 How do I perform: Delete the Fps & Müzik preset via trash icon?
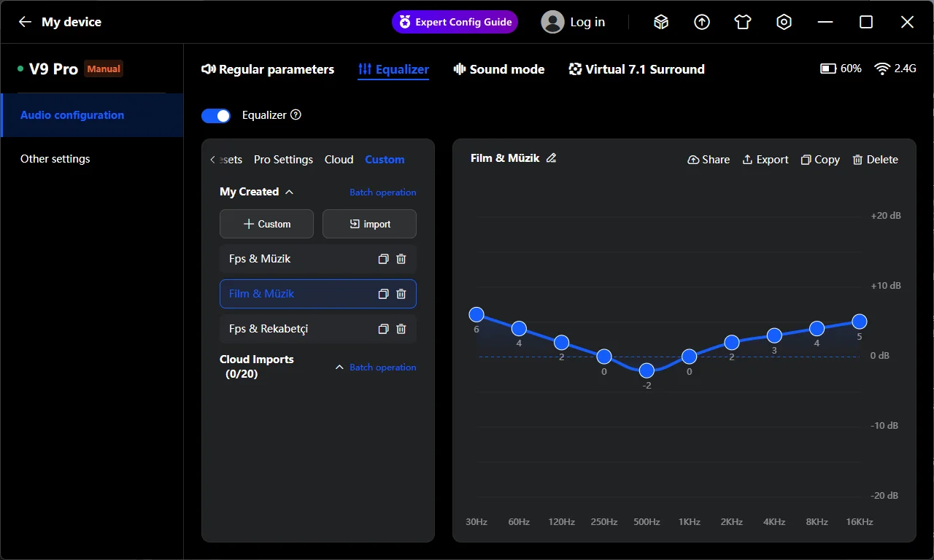(401, 259)
